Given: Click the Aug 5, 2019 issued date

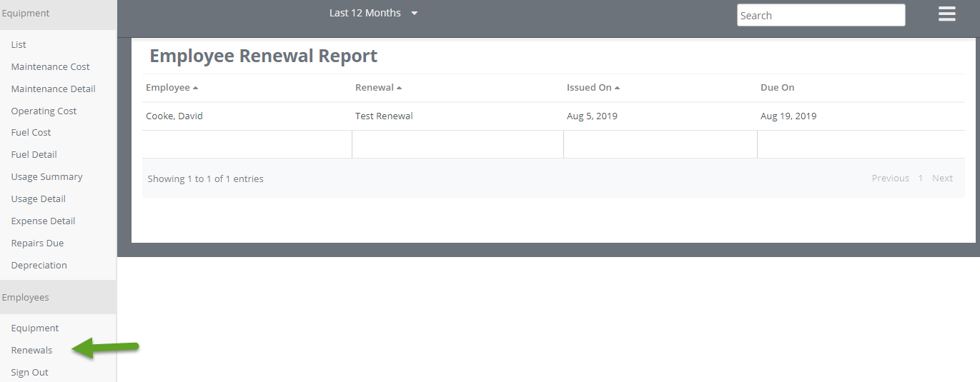Looking at the screenshot, I should [x=592, y=116].
